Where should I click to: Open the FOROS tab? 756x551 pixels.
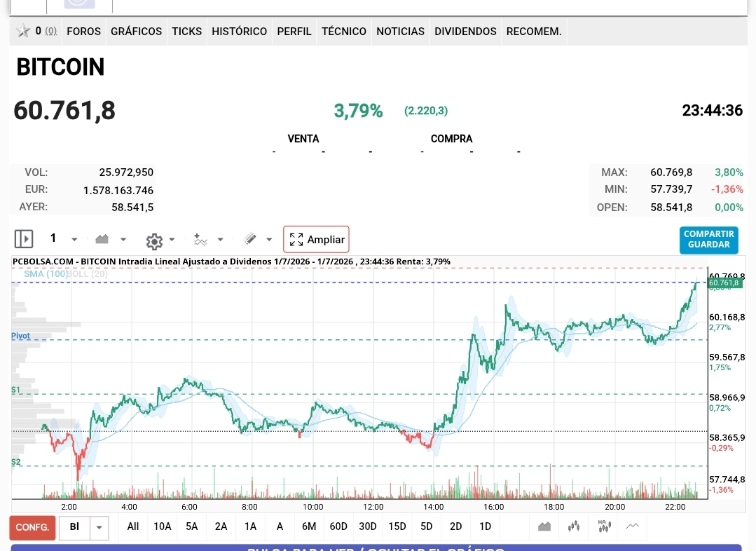pos(84,32)
